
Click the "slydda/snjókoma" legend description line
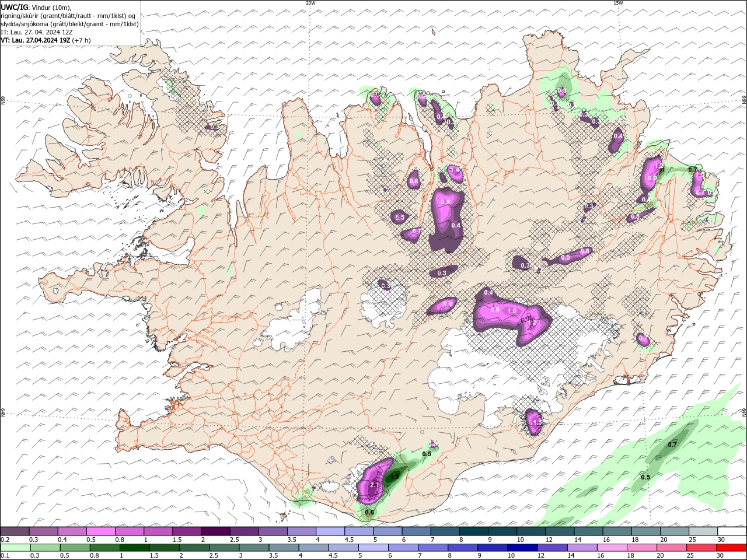tap(69, 24)
